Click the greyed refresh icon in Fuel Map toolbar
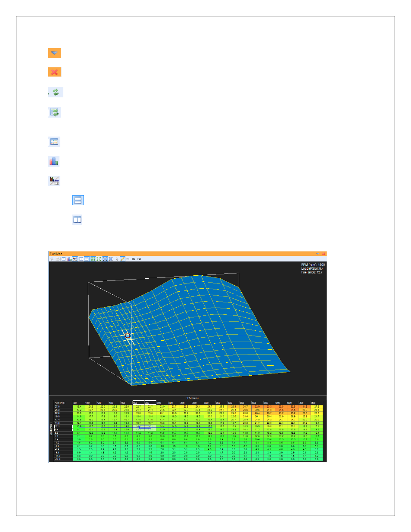Viewport: 411px width, 532px height. [x=52, y=259]
